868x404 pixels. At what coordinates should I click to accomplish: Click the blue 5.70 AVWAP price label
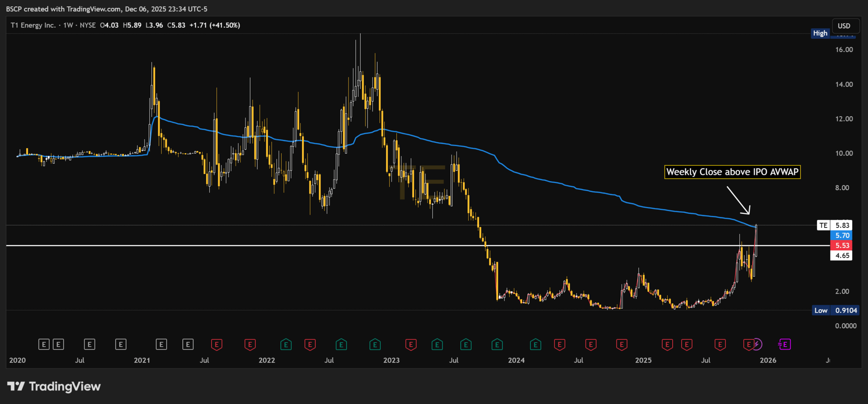click(841, 235)
